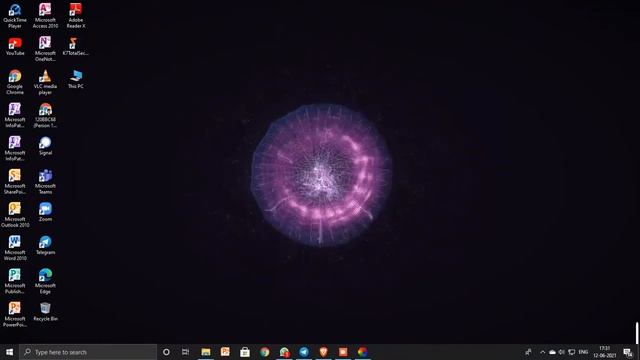Select the Microsoft Outlook 2010 desktop icon
This screenshot has width=640, height=360.
tap(15, 215)
